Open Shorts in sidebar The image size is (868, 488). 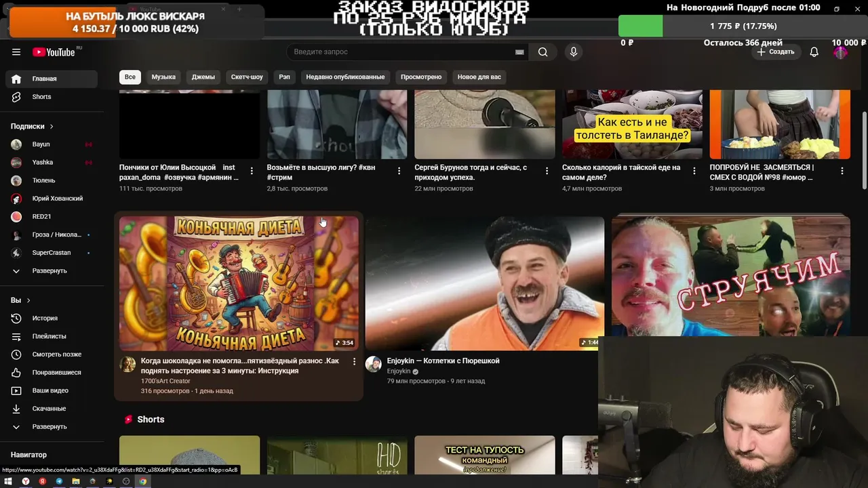click(52, 97)
